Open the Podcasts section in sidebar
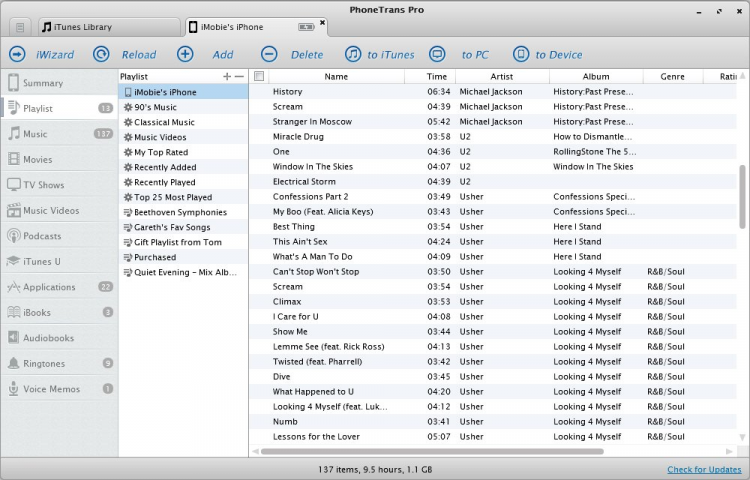Image resolution: width=750 pixels, height=480 pixels. (x=42, y=236)
